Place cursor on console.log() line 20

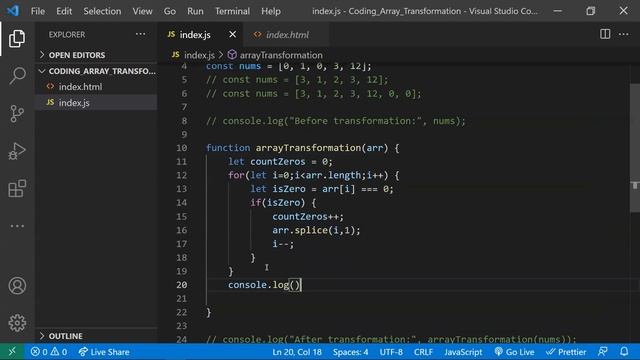[264, 285]
